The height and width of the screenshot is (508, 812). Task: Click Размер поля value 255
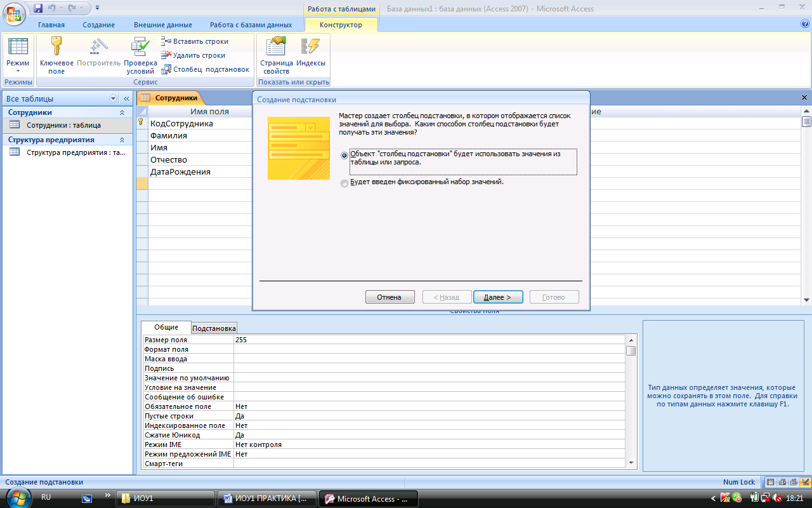click(429, 340)
